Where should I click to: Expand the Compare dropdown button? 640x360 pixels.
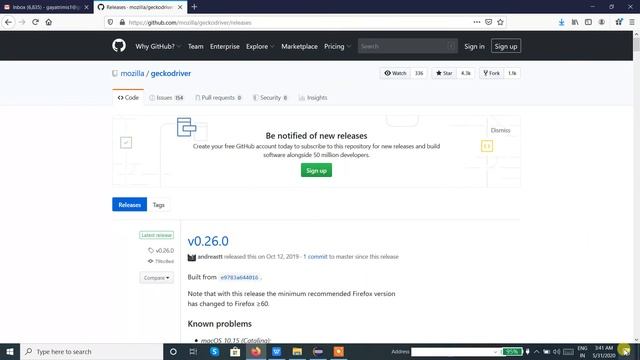click(x=156, y=278)
